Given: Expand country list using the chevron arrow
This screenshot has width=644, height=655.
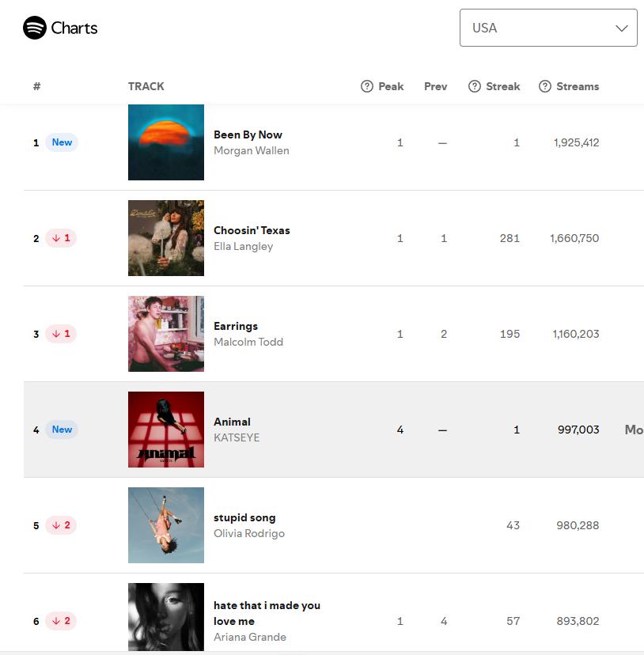Looking at the screenshot, I should 621,28.
